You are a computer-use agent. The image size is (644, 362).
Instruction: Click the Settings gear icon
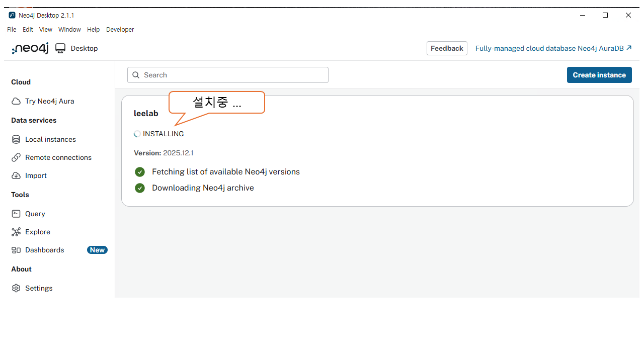[16, 288]
